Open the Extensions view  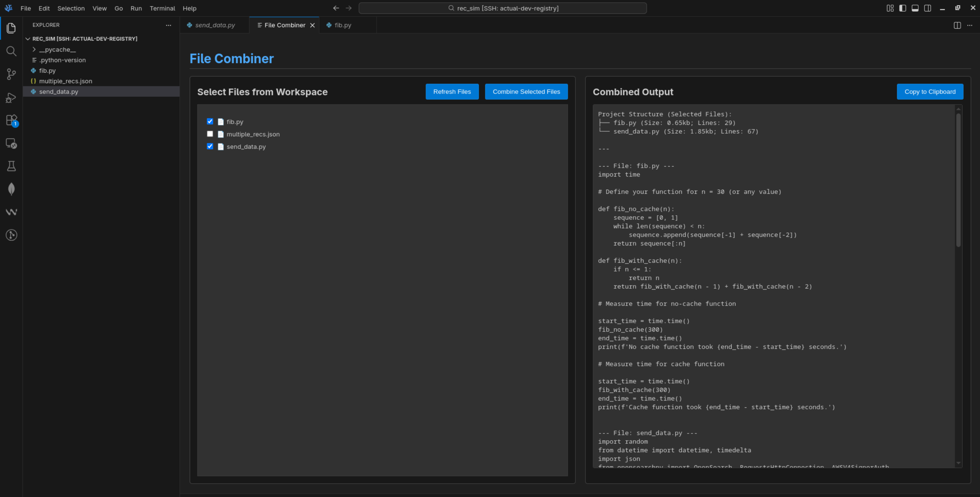point(11,120)
